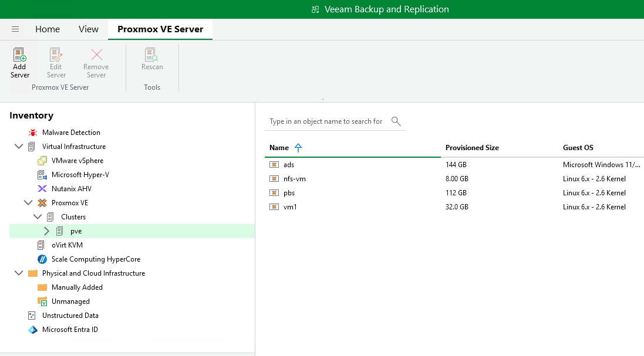Select the Malware Detection tree label

coord(72,133)
